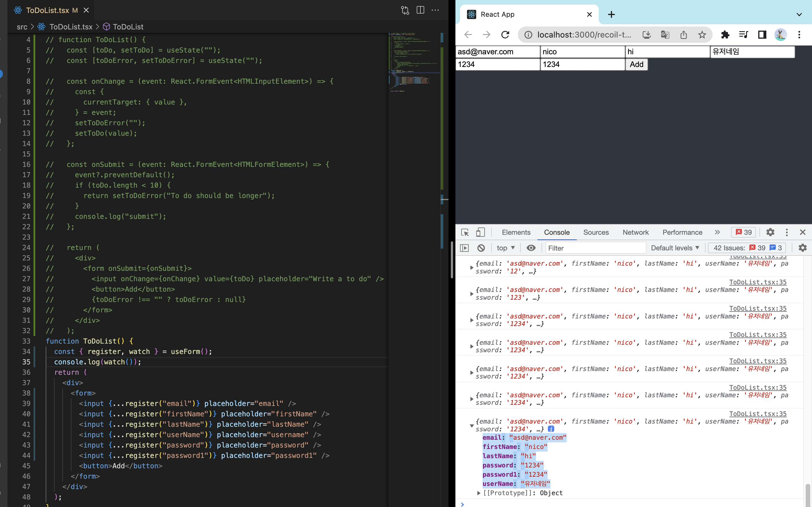Viewport: 812px width, 507px height.
Task: Toggle the device toolbar icon in DevTools
Action: [x=481, y=232]
